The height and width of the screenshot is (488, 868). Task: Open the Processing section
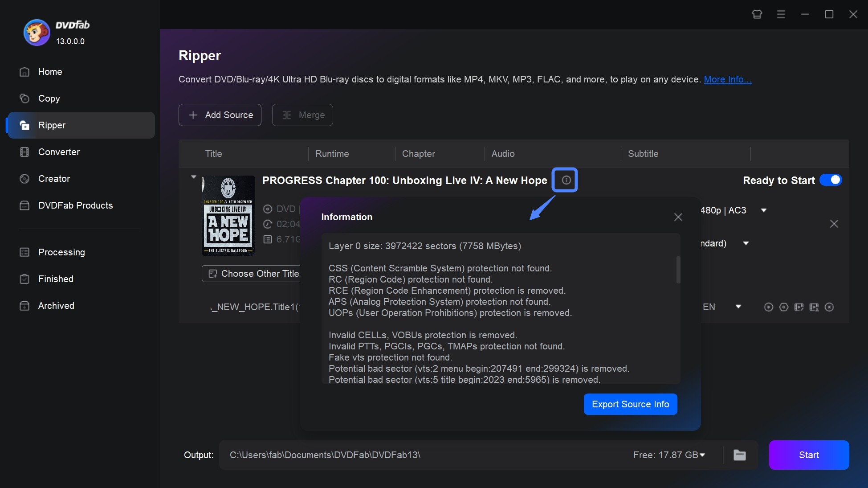[x=61, y=252]
